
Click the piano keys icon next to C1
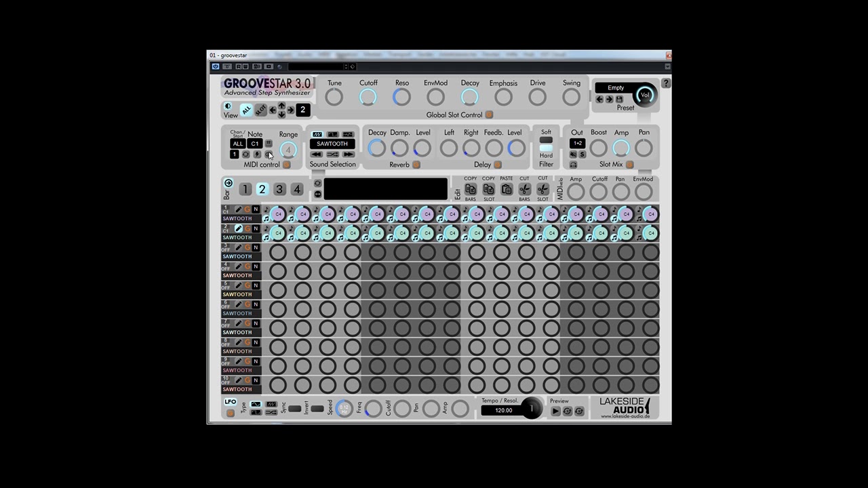(x=269, y=144)
